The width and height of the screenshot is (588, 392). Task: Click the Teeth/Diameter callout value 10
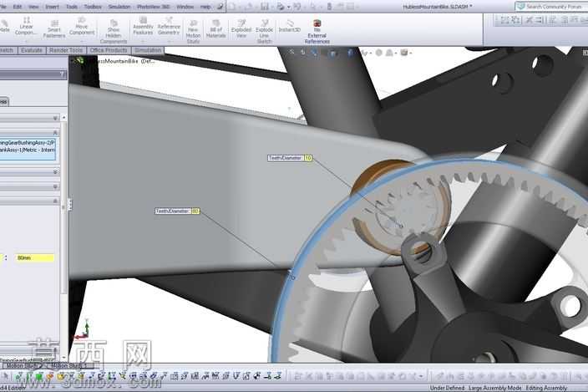[308, 158]
